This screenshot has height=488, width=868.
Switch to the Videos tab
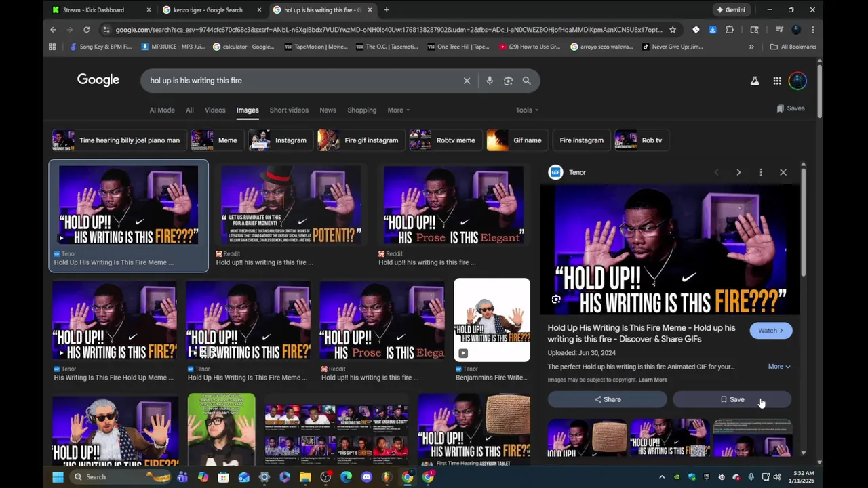tap(215, 110)
